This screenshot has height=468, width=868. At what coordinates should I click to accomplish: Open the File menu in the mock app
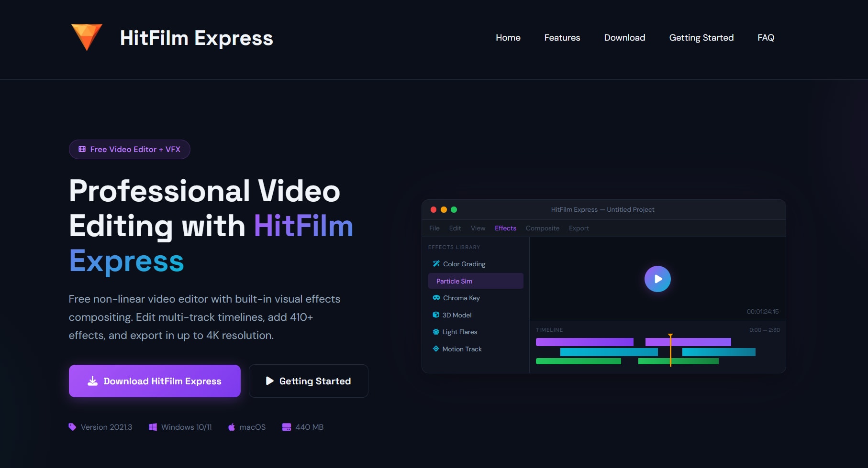point(434,228)
